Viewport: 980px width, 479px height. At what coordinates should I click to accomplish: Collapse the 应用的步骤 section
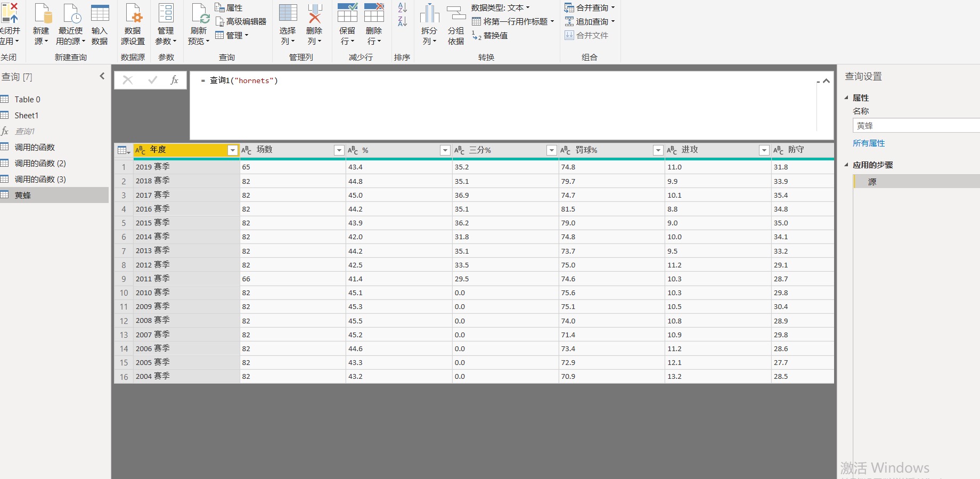coord(846,165)
